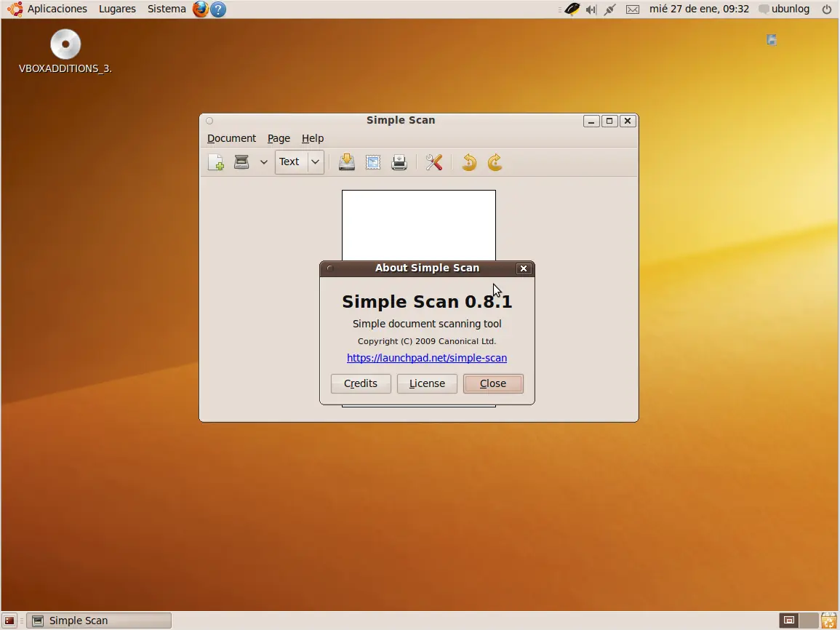Click the blue help icon in top panel
This screenshot has height=630, width=840.
[218, 9]
